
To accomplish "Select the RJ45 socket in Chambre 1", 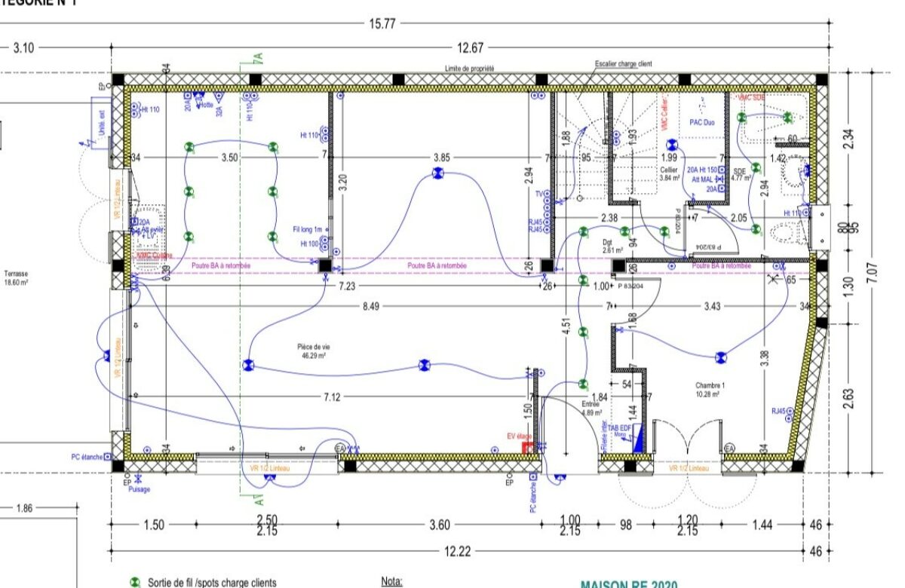I will 779,412.
